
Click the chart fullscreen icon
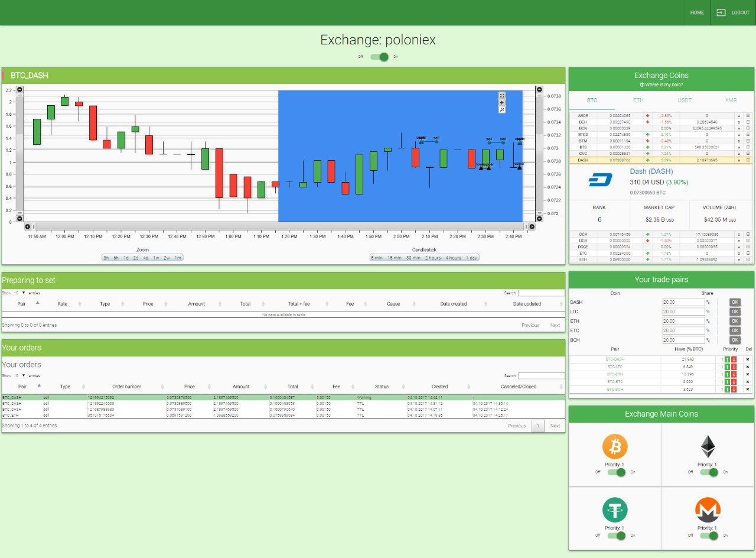[x=502, y=96]
